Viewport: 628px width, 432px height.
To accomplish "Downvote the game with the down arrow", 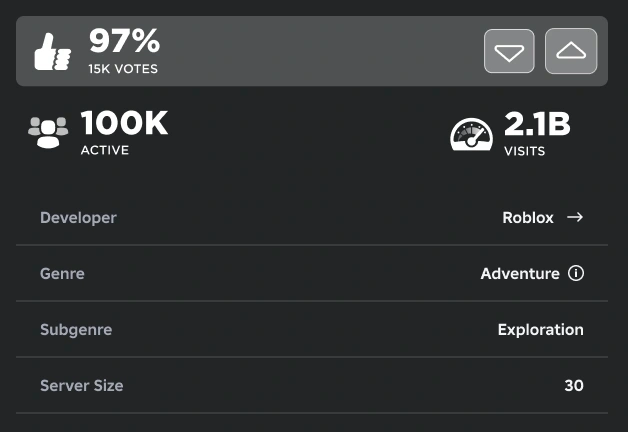I will [509, 51].
